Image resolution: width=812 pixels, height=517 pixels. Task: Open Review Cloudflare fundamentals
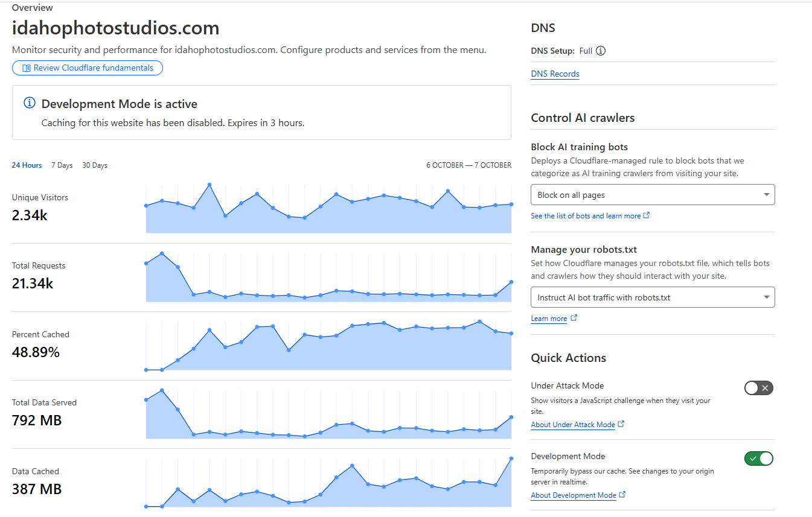88,68
